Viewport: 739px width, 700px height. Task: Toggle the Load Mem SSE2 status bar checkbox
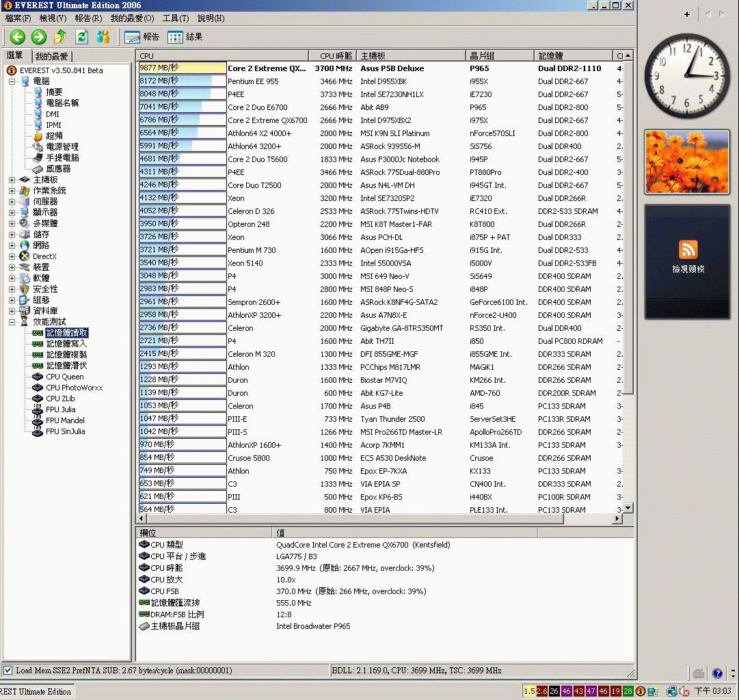[7, 671]
